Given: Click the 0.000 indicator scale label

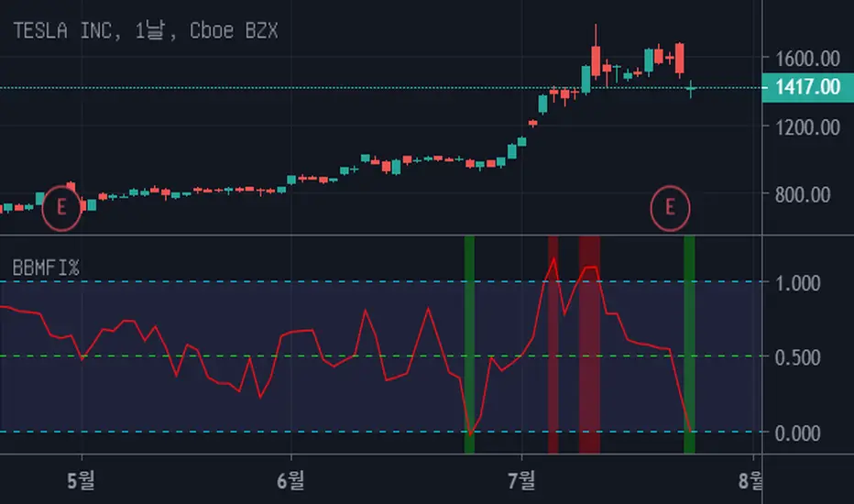Looking at the screenshot, I should point(798,433).
